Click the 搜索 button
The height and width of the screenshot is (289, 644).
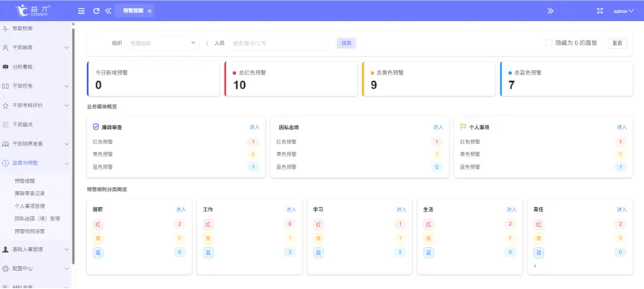(346, 43)
